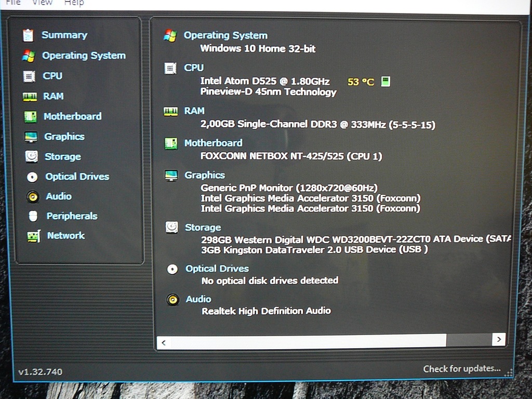532x399 pixels.
Task: Open the Audio section in sidebar
Action: click(x=59, y=196)
